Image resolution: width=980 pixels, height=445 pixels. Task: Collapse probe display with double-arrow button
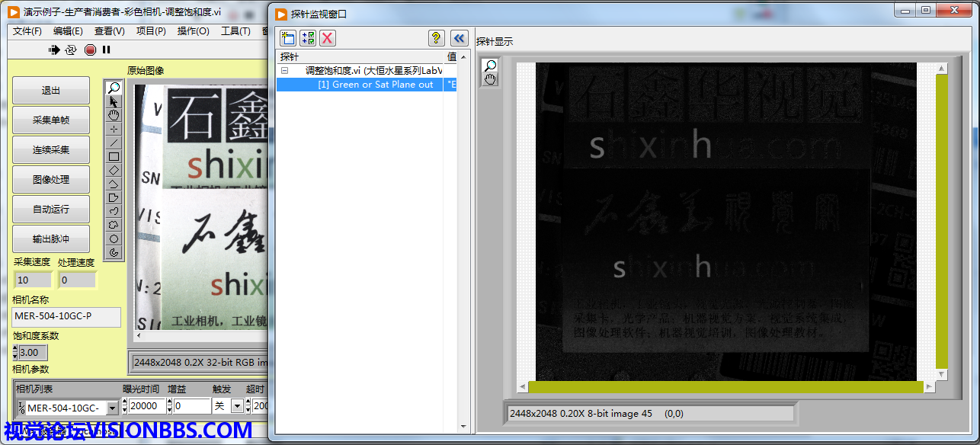[459, 38]
